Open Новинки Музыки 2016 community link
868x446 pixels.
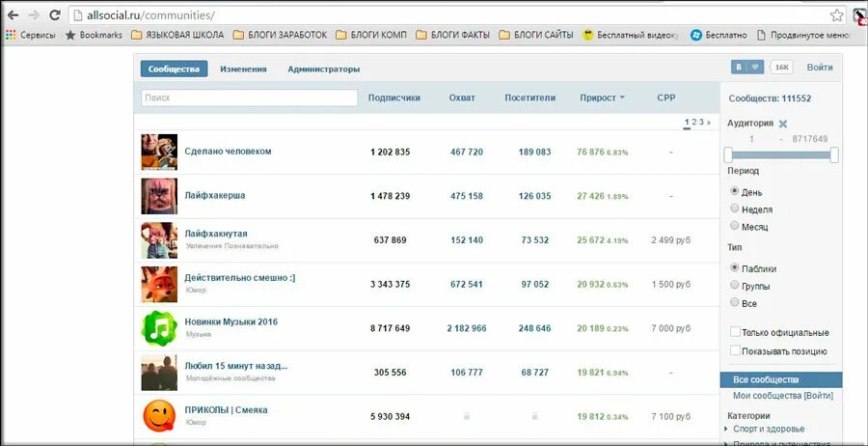pyautogui.click(x=231, y=321)
